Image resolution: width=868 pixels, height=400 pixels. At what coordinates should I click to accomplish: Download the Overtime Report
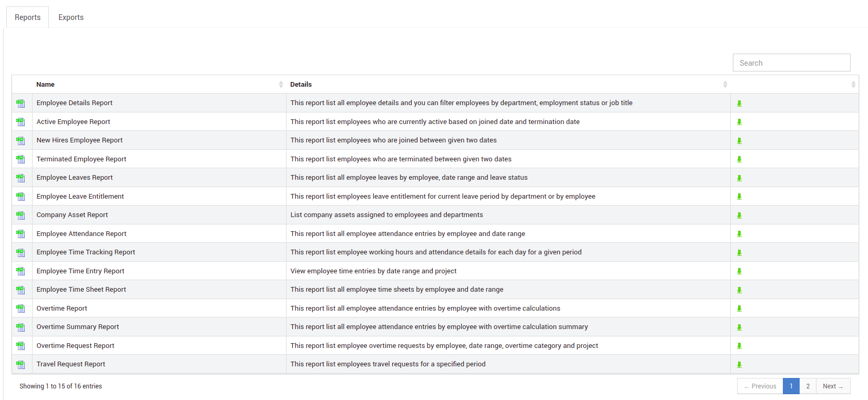click(x=739, y=309)
